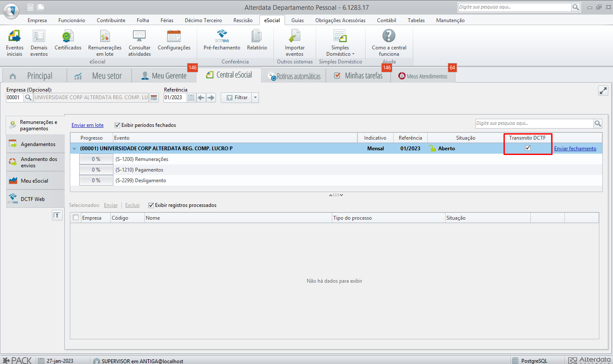This screenshot has width=613, height=364.
Task: Click the PostgreSQL database status icon
Action: [515, 361]
